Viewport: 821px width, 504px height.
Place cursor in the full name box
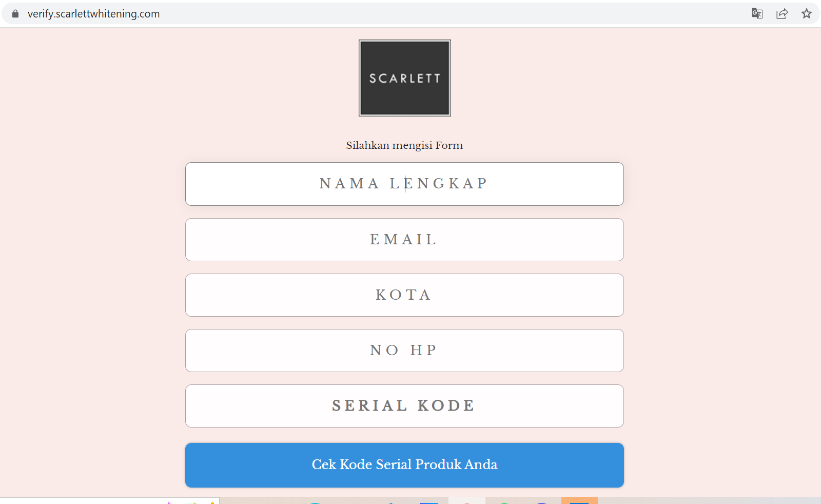tap(404, 184)
